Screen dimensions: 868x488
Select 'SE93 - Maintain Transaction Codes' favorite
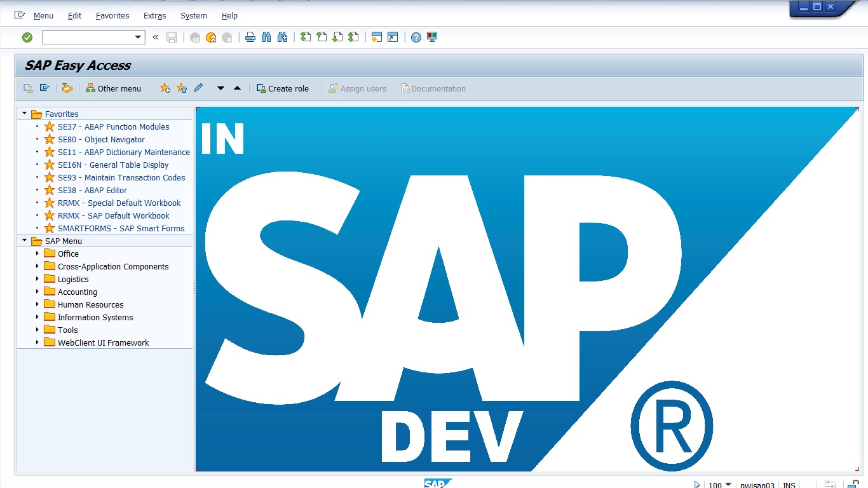(x=121, y=177)
